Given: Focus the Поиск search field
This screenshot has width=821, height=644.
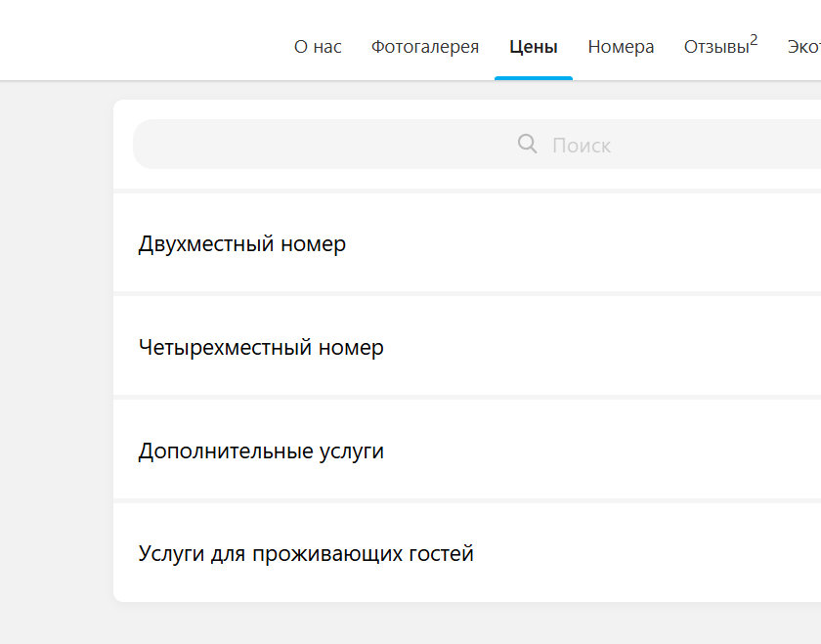Looking at the screenshot, I should [477, 145].
